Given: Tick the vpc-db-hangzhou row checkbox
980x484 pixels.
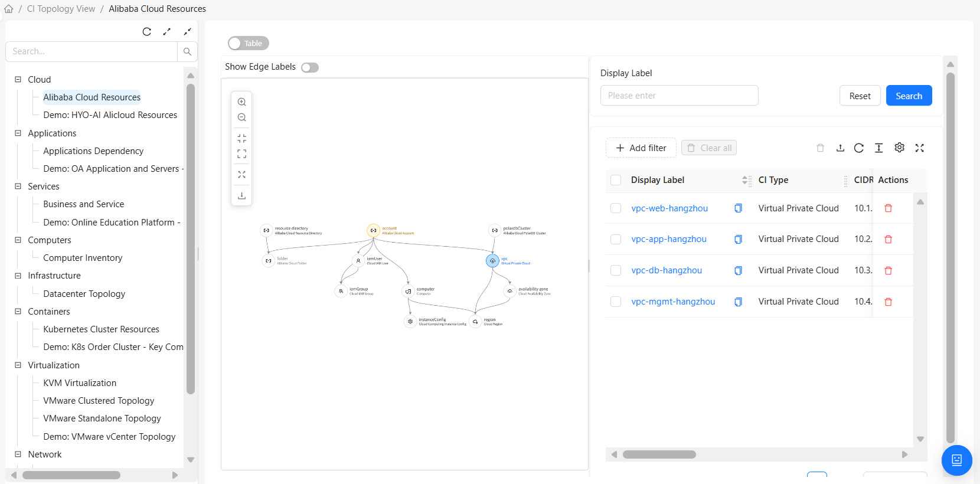Looking at the screenshot, I should click(616, 270).
